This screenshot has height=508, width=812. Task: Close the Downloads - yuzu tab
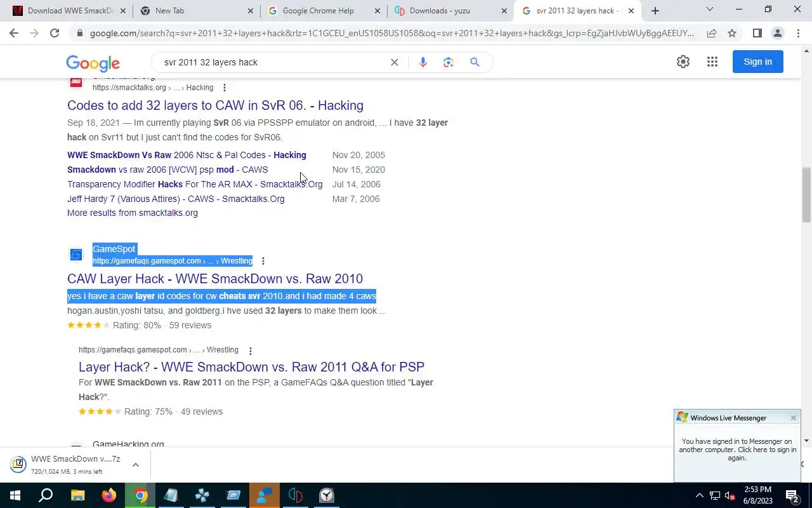(x=504, y=11)
